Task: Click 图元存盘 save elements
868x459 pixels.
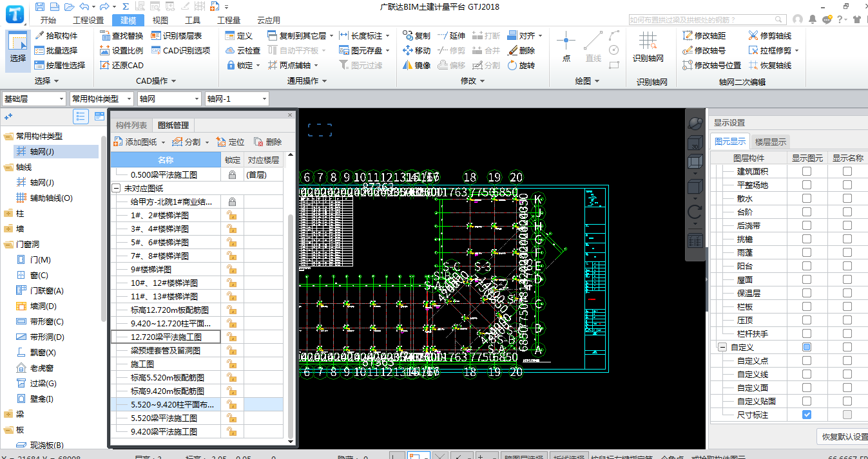Action: [365, 50]
